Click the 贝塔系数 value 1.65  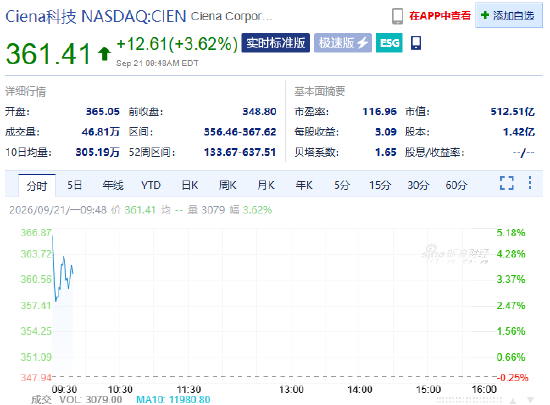[386, 152]
